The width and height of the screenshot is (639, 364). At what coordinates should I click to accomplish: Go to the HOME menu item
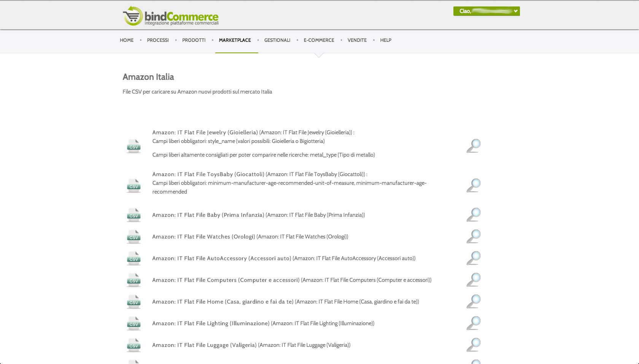tap(127, 40)
